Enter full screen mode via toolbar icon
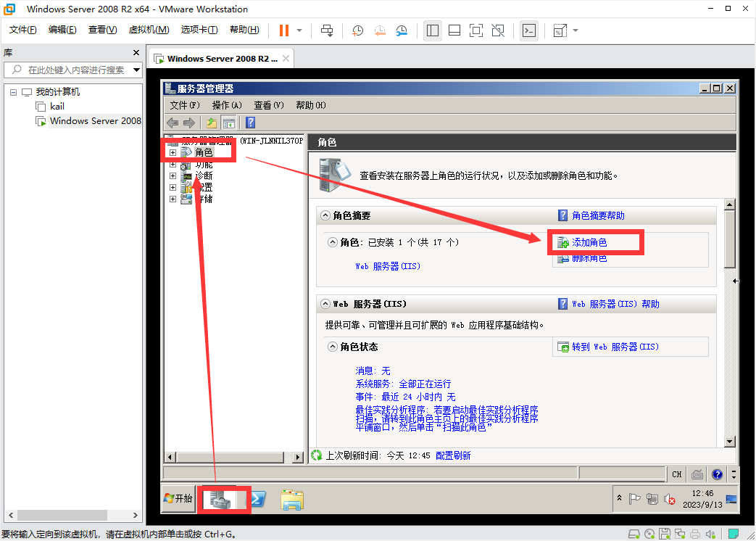This screenshot has height=541, width=756. coord(475,30)
